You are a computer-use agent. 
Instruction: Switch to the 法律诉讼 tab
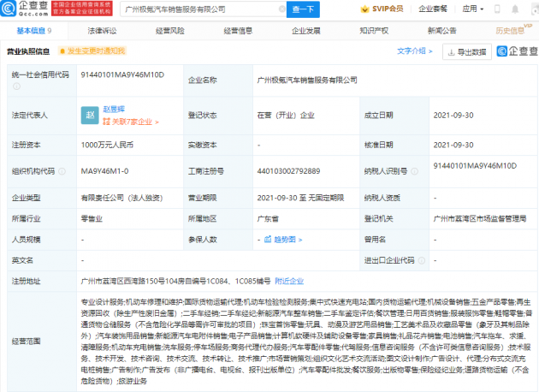pyautogui.click(x=102, y=31)
